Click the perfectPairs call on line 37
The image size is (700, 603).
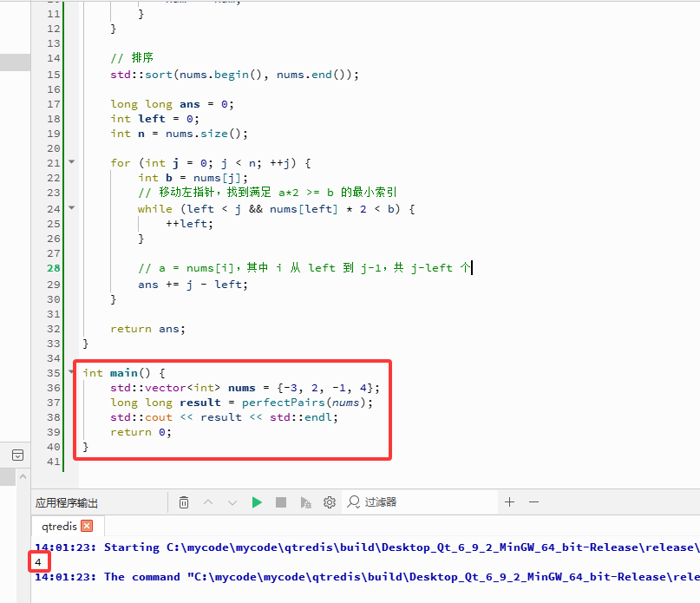pyautogui.click(x=307, y=403)
